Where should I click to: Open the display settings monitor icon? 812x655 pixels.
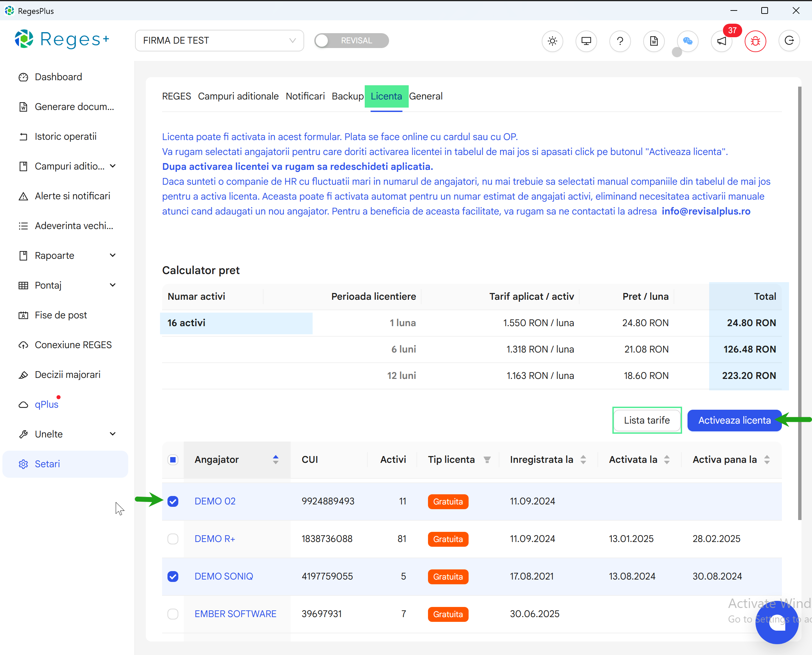pos(586,41)
